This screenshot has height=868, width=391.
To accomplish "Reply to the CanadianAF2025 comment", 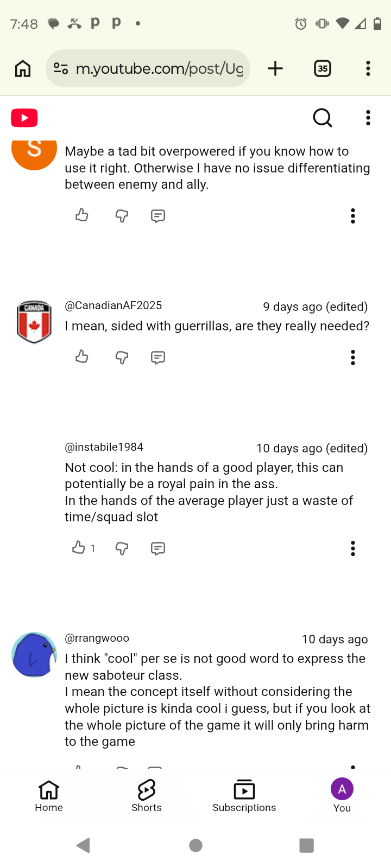I will coord(158,358).
